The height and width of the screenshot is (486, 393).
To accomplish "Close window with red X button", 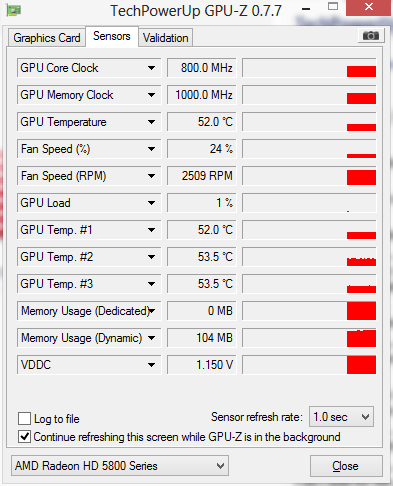I will tap(368, 7).
